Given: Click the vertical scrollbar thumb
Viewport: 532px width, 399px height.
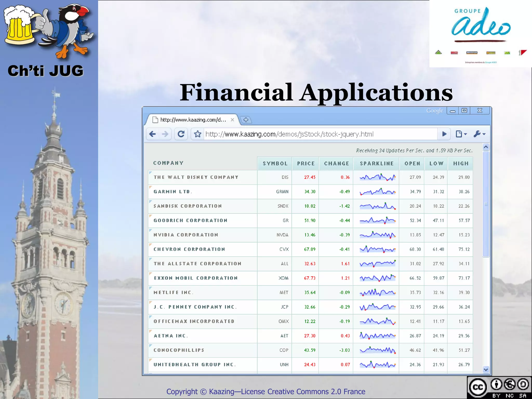Looking at the screenshot, I should coord(486,204).
